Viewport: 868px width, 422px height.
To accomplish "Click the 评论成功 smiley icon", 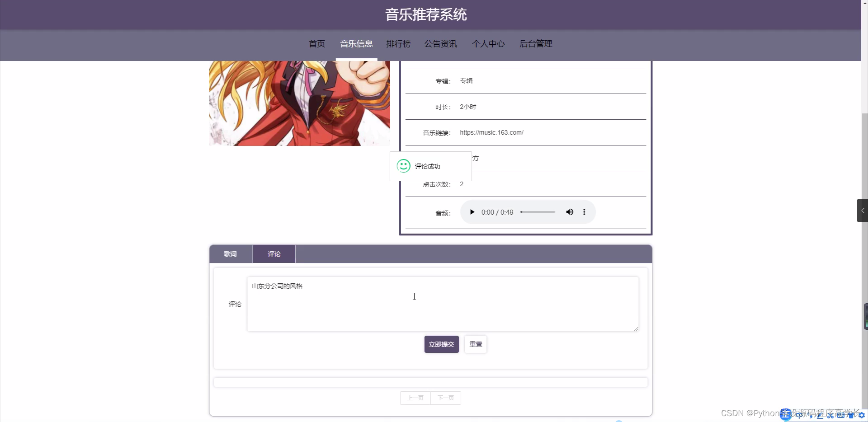I will pos(403,166).
